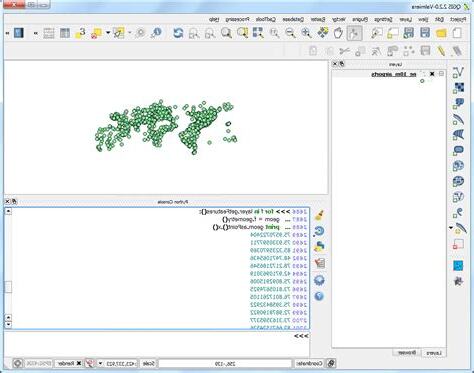Click the Coordinate input field
This screenshot has width=474, height=373.
[225, 363]
